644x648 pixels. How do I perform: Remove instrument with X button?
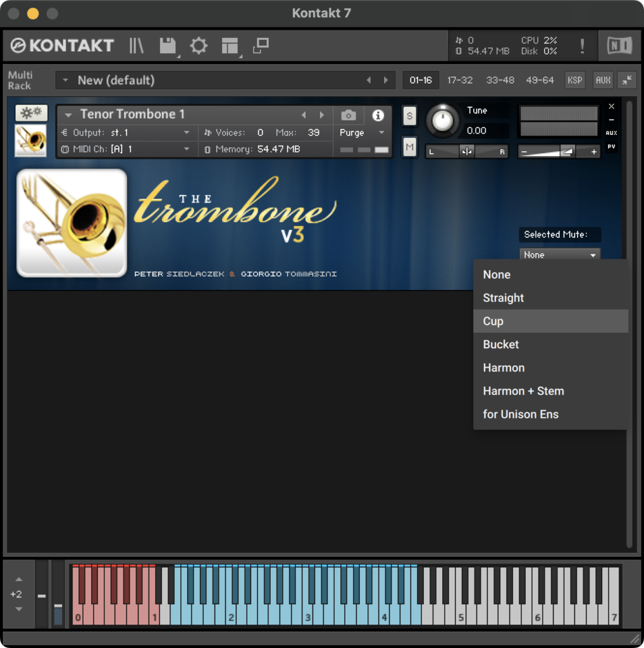pyautogui.click(x=611, y=106)
